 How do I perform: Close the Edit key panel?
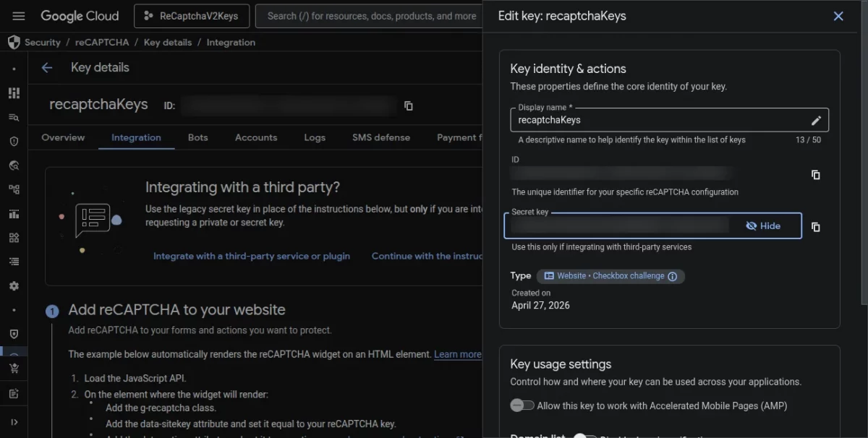pos(838,16)
